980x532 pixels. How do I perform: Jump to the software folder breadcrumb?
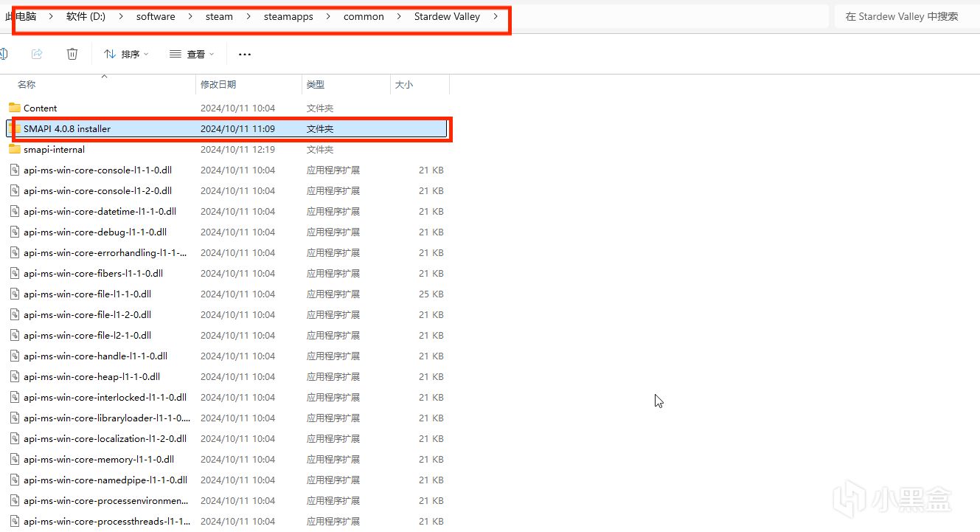coord(156,16)
